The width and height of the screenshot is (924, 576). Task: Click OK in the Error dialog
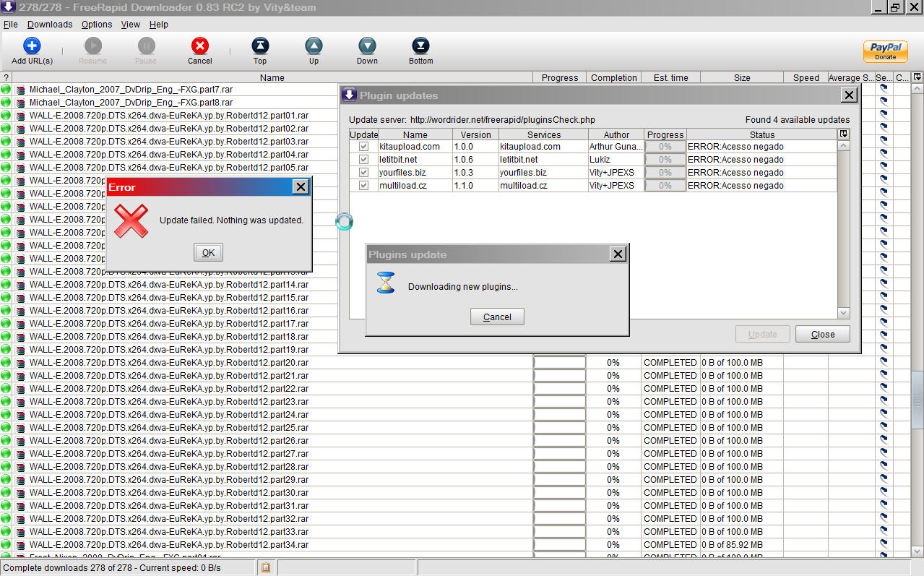point(208,252)
